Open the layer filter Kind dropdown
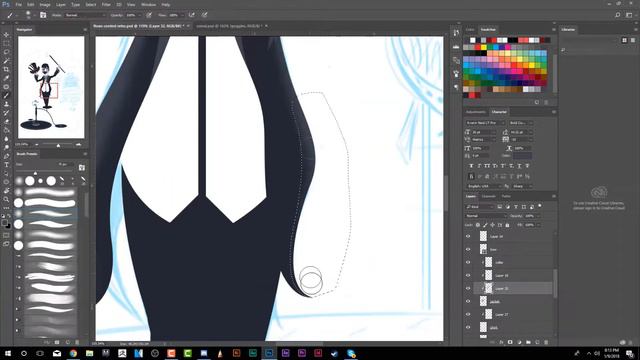The height and width of the screenshot is (360, 640). 480,207
